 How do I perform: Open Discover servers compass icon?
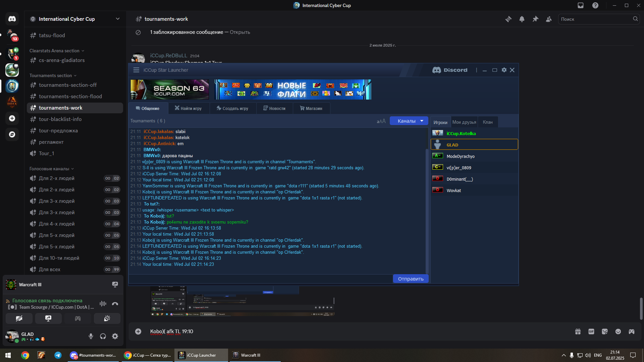12,134
